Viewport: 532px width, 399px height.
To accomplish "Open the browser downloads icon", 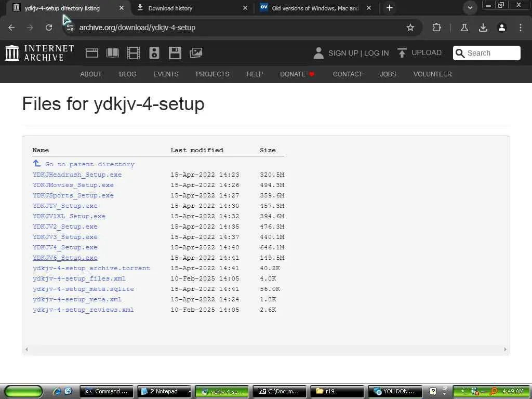I will (x=483, y=28).
